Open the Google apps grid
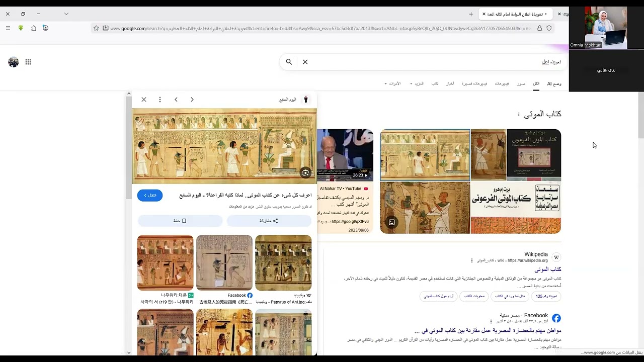This screenshot has height=362, width=644. click(28, 62)
